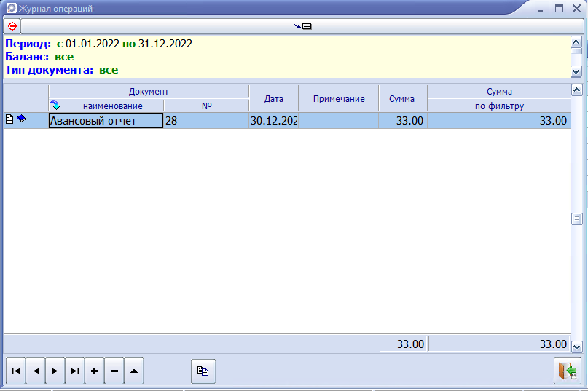Delete the record with the minus button

click(114, 371)
